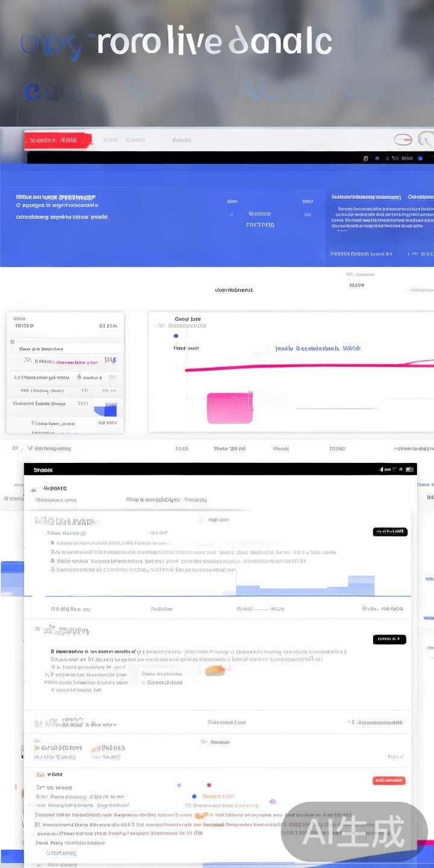This screenshot has width=434, height=868.
Task: Click the red button in the lower right section
Action: 389,781
